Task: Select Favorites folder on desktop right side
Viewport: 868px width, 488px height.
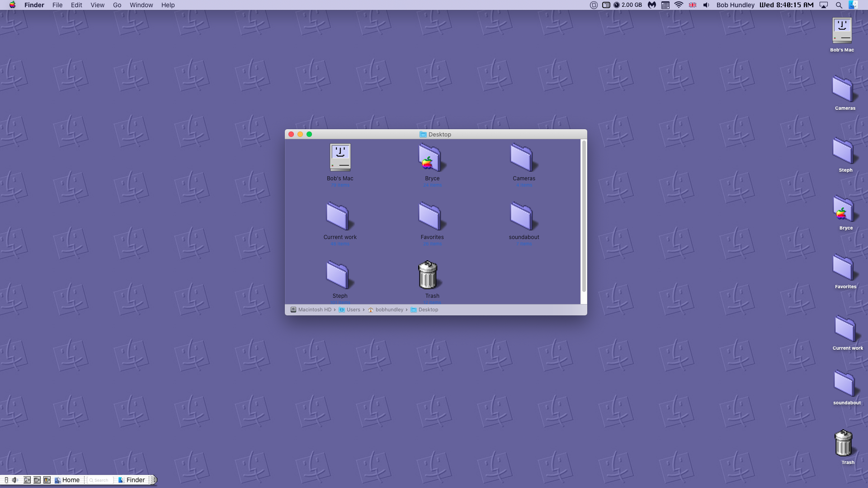Action: pyautogui.click(x=844, y=268)
